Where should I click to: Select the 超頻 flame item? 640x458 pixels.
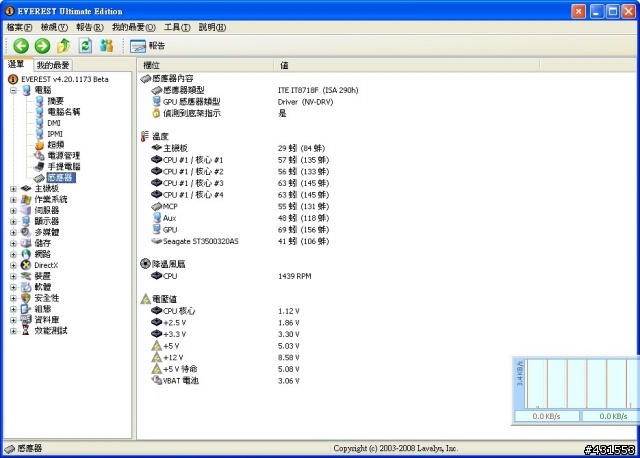[56, 145]
